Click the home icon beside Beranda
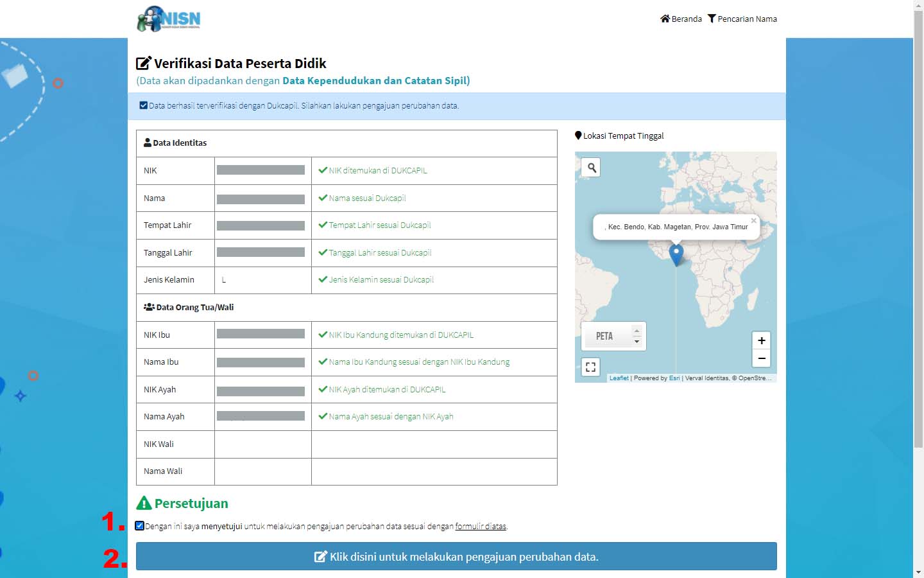The height and width of the screenshot is (578, 924). 664,19
